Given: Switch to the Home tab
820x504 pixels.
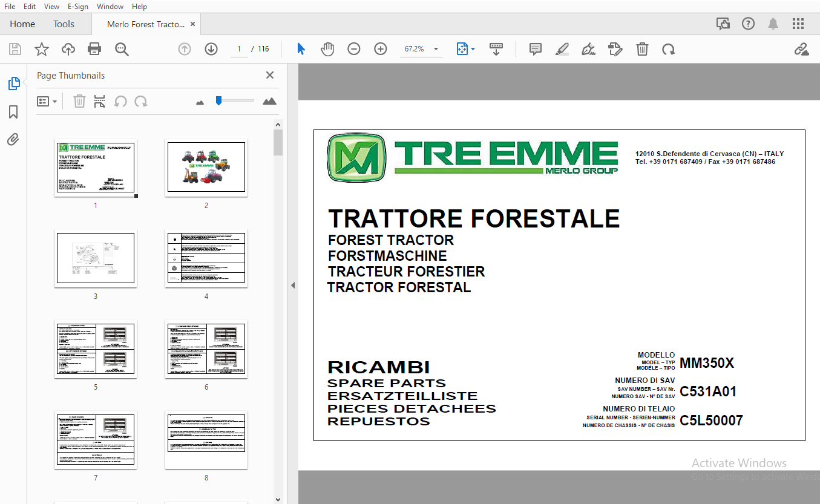Looking at the screenshot, I should coord(22,24).
